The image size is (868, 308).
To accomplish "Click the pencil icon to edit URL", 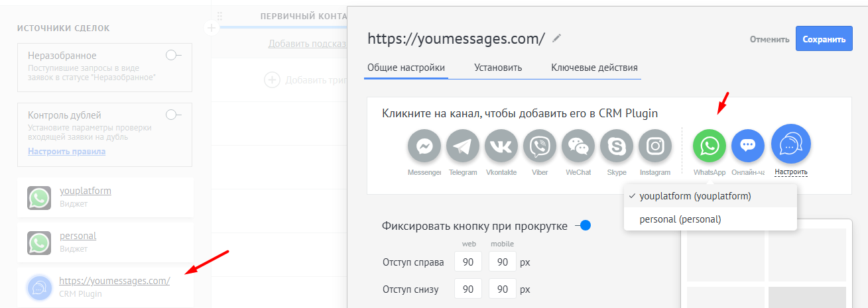I will coord(556,38).
